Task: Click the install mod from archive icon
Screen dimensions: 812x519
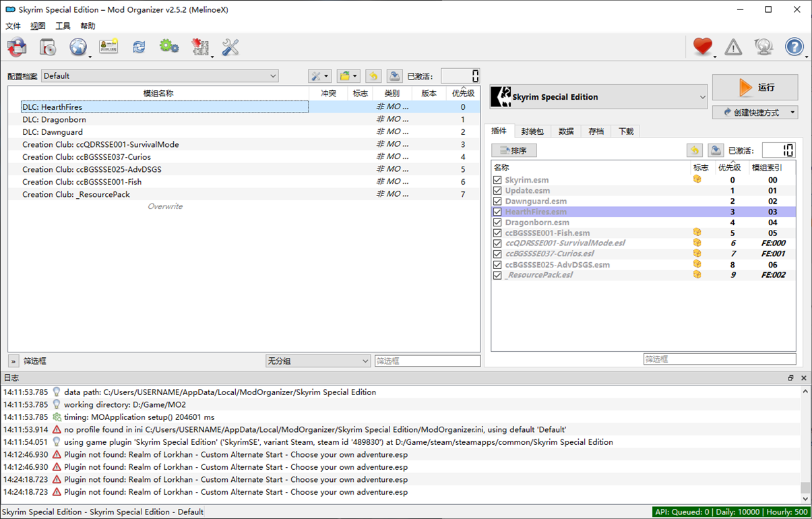Action: [48, 47]
